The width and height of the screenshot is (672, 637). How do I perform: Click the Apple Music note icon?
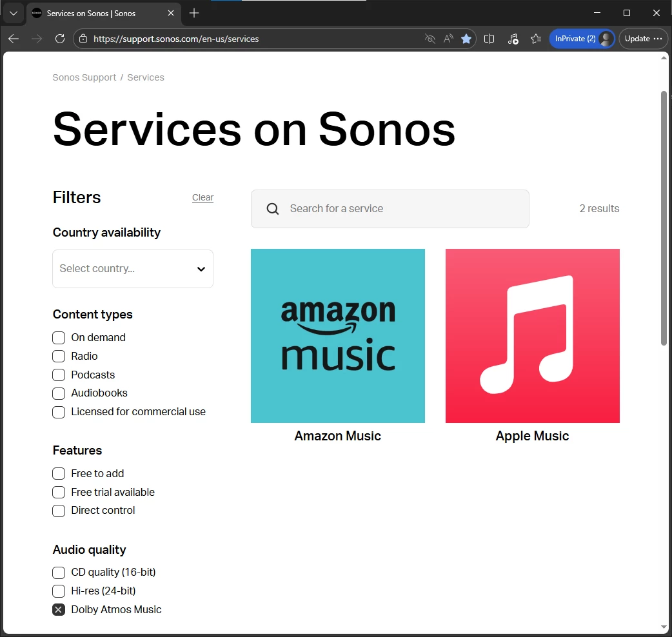pos(533,336)
